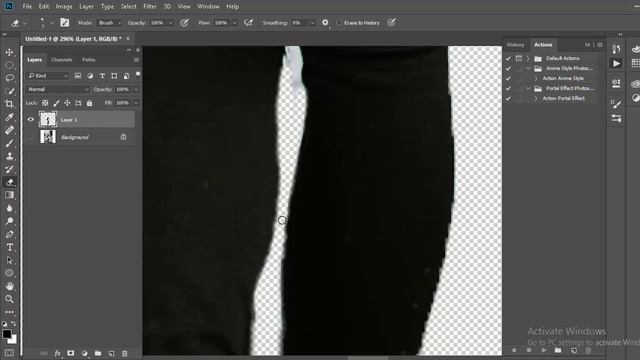
Task: Select the Zoom tool
Action: click(9, 299)
